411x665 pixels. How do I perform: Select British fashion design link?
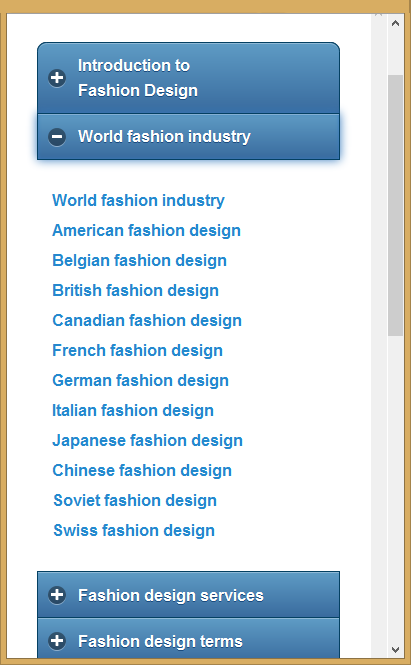136,291
